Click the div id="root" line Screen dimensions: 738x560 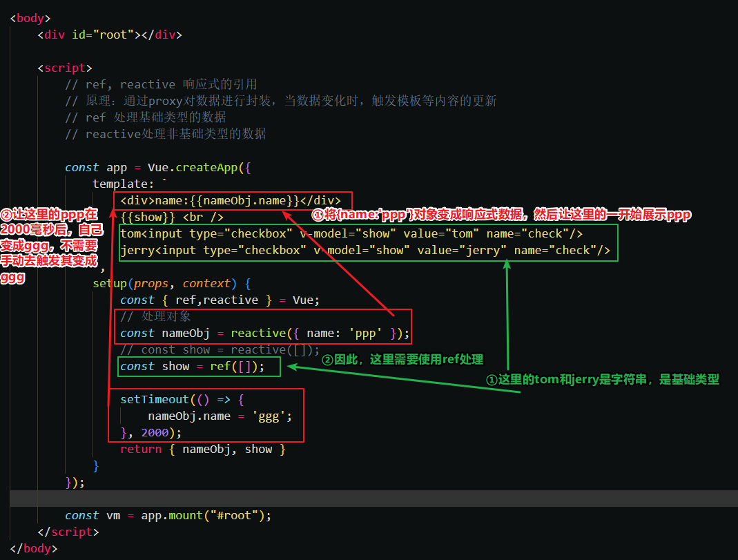[x=110, y=35]
